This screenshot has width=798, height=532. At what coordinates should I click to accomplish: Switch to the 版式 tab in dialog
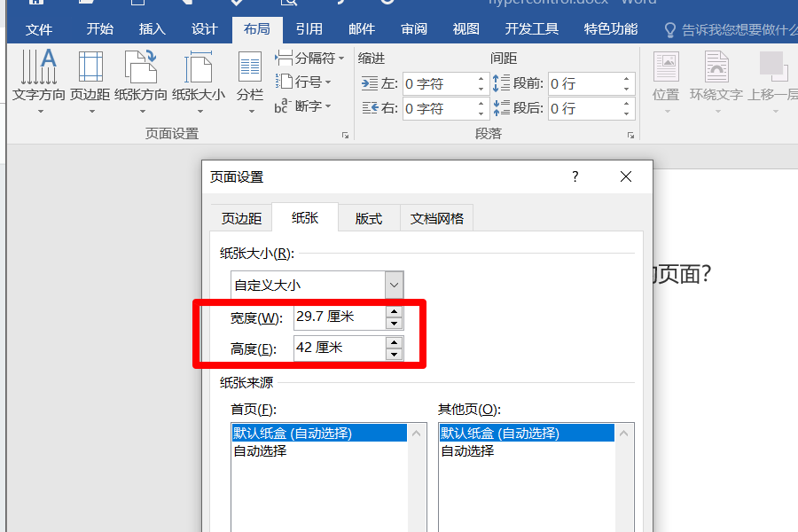369,217
